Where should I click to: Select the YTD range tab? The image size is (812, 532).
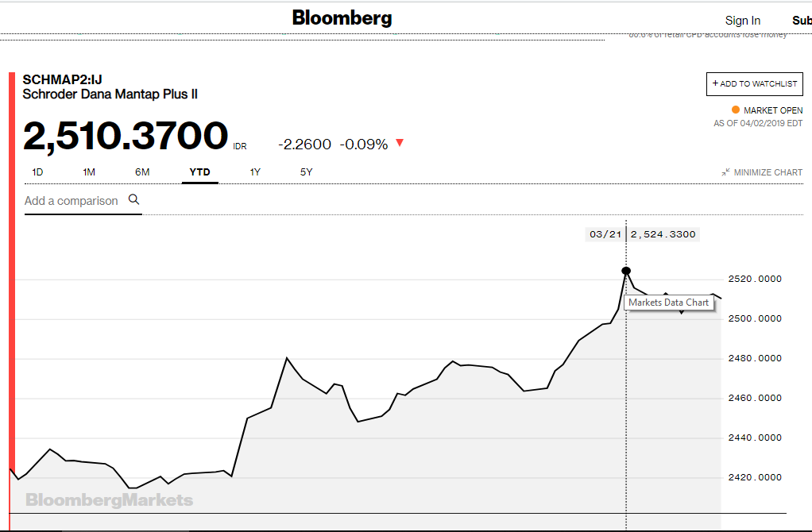[199, 172]
